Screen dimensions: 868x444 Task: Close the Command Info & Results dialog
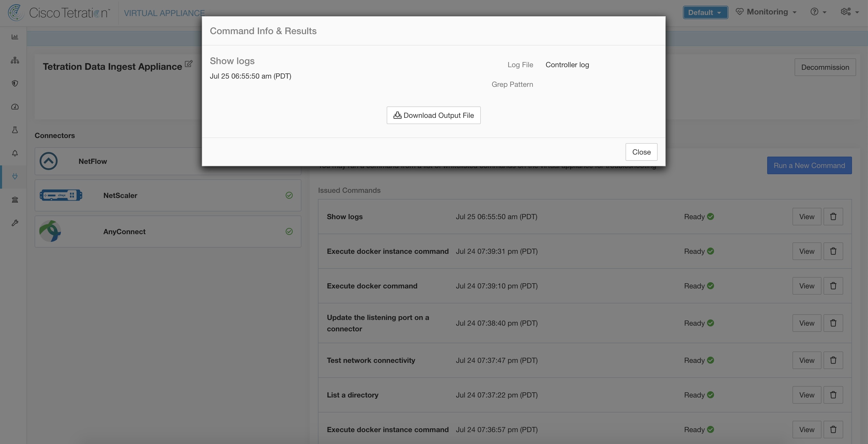coord(641,152)
